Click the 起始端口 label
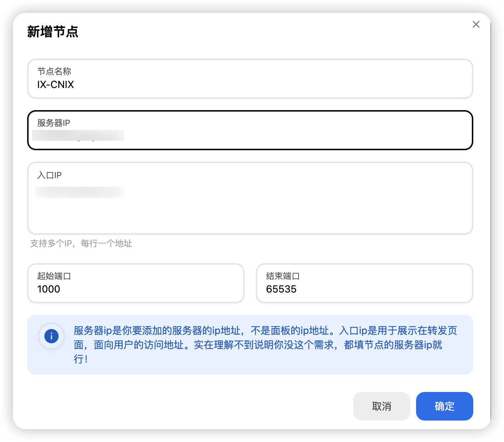The height and width of the screenshot is (442, 504). pyautogui.click(x=54, y=276)
